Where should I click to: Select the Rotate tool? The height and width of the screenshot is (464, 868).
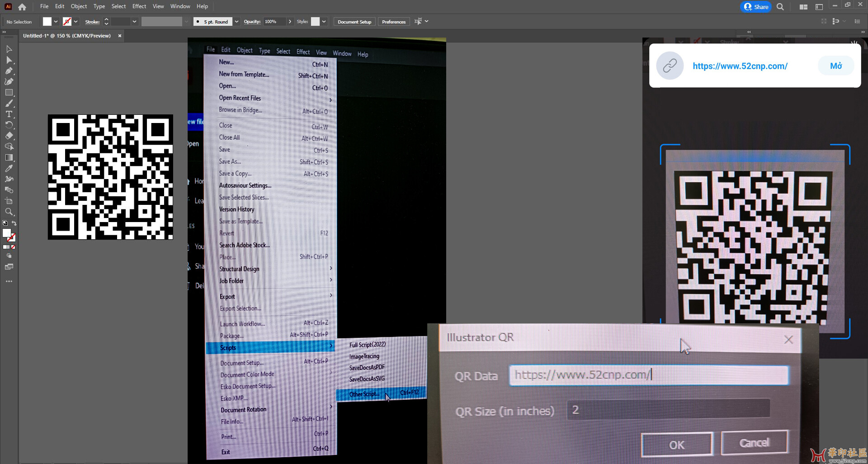[x=9, y=125]
